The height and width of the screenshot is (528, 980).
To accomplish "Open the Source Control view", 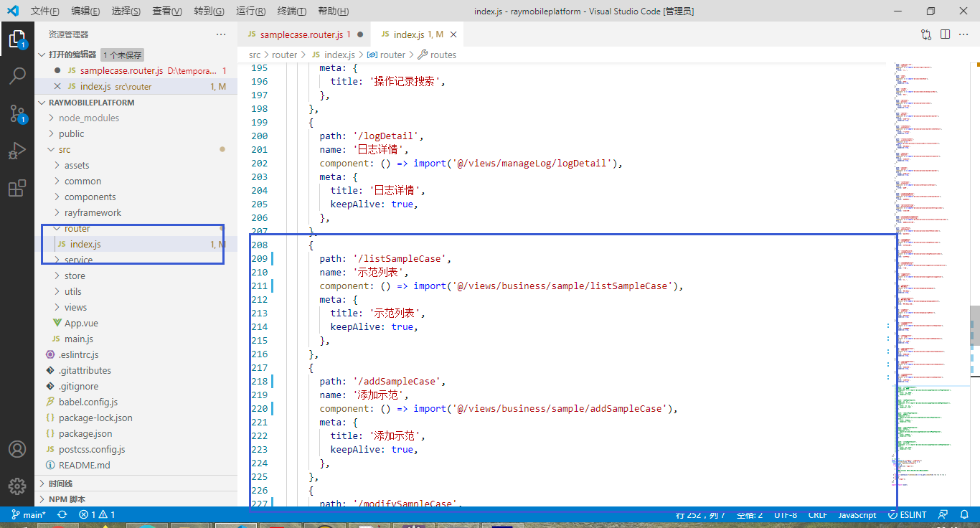I will click(17, 113).
